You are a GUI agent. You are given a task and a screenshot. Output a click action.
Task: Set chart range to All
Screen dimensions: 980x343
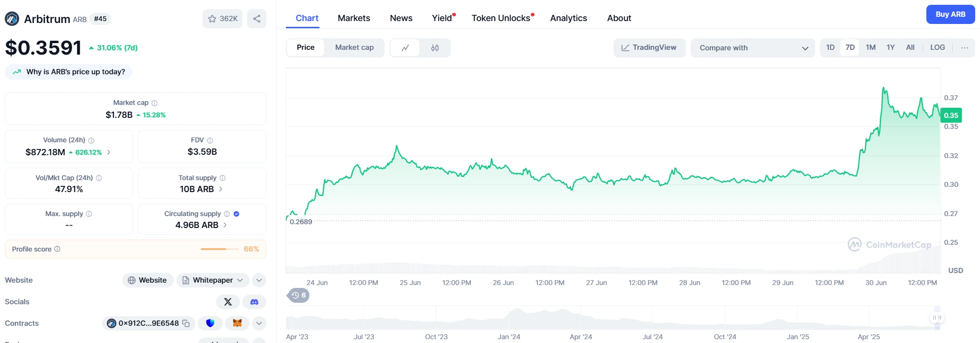(911, 47)
